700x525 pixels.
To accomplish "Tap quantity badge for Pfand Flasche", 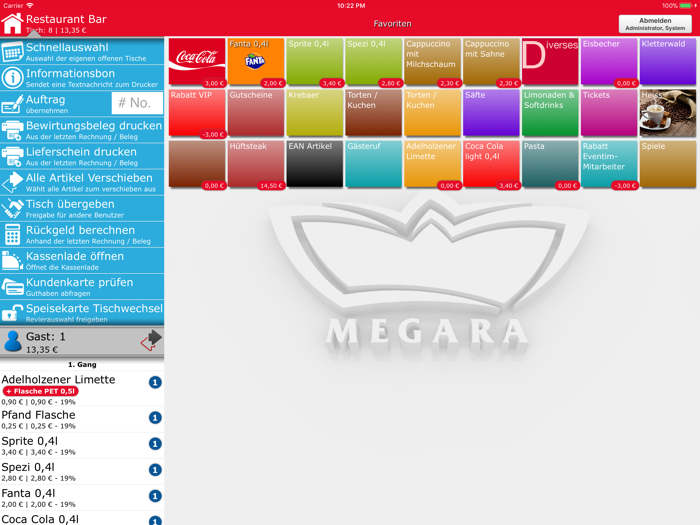I will pos(155,418).
